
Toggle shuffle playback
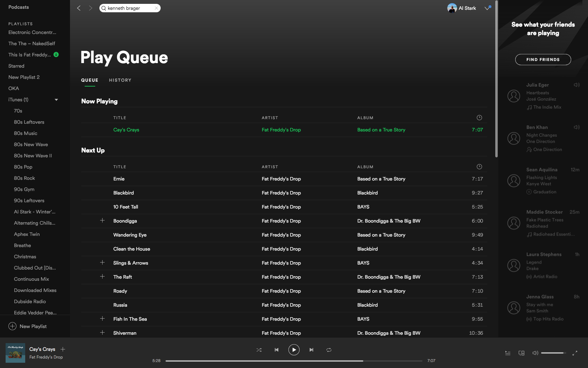pos(259,350)
